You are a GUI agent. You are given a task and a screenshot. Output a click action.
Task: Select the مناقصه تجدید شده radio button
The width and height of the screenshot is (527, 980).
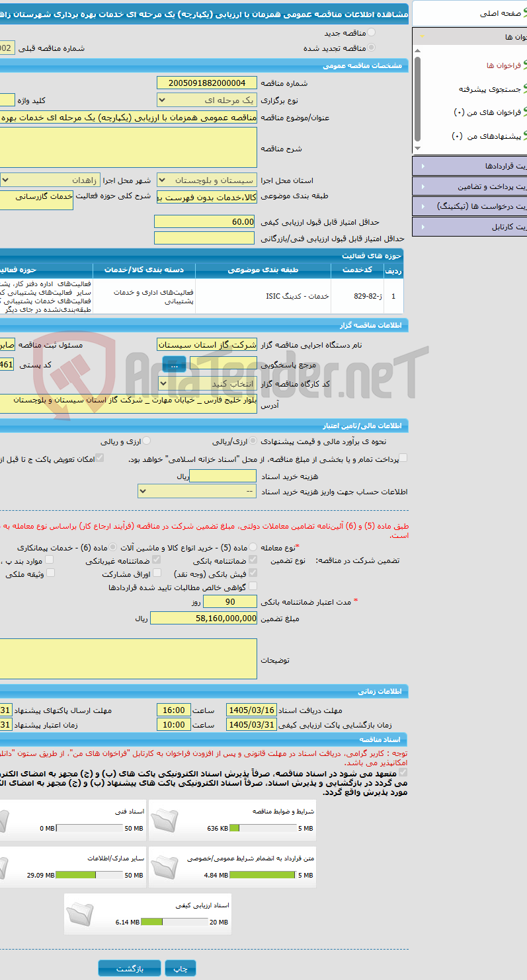371,48
